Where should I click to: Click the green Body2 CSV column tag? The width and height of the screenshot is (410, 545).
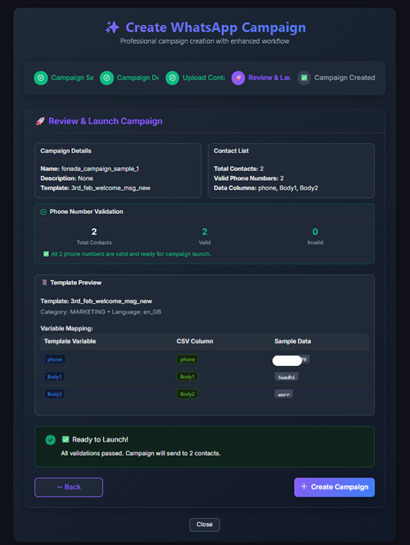tap(187, 394)
